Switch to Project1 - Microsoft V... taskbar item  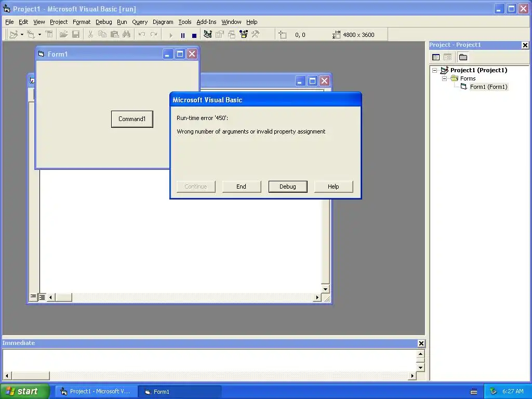click(97, 392)
